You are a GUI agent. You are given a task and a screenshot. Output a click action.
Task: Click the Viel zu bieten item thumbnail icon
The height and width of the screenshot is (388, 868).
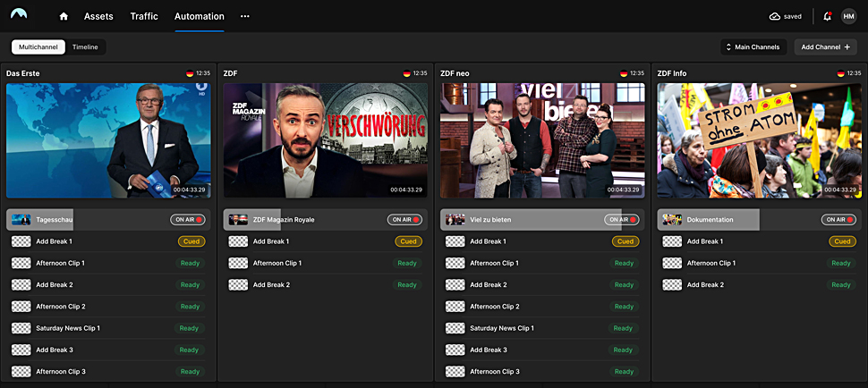point(455,219)
